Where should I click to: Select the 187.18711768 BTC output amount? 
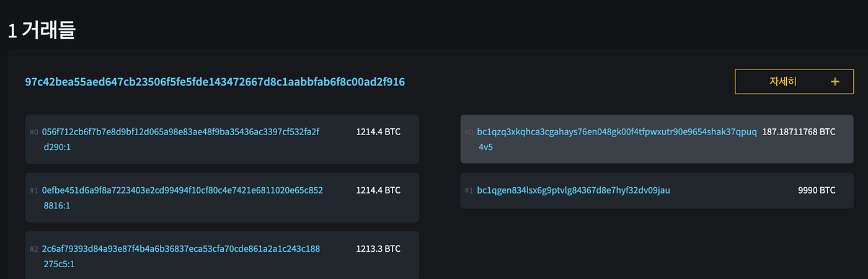(x=799, y=132)
